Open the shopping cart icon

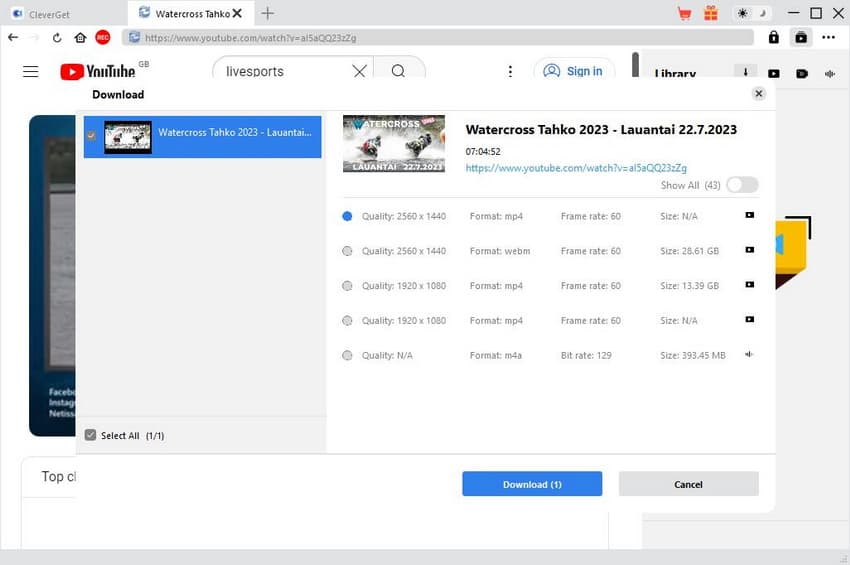[x=684, y=13]
